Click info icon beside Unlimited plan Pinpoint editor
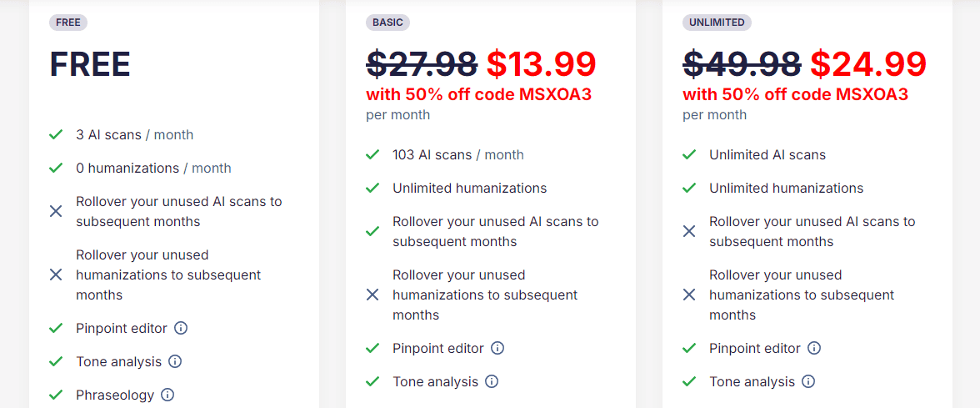The width and height of the screenshot is (980, 408). pyautogui.click(x=814, y=348)
